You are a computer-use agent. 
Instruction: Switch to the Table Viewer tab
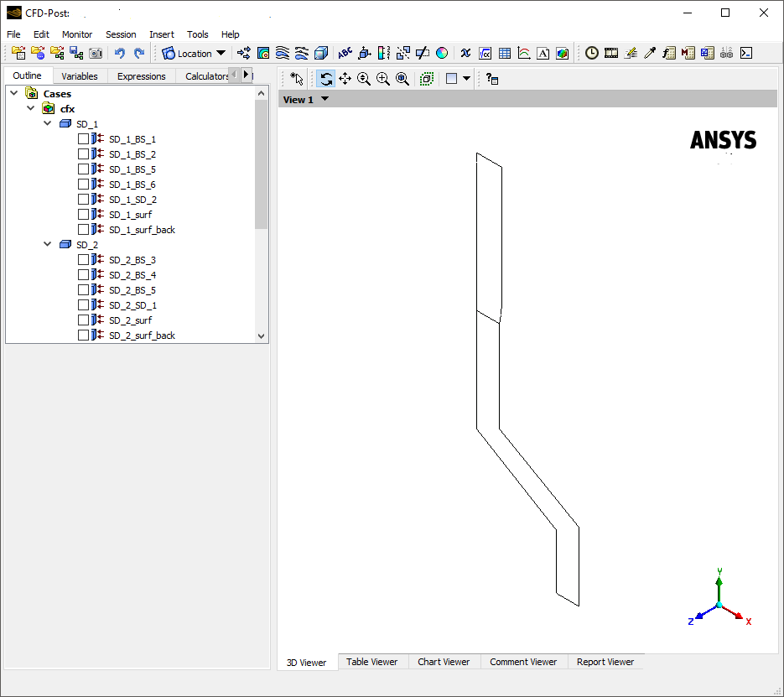click(372, 662)
